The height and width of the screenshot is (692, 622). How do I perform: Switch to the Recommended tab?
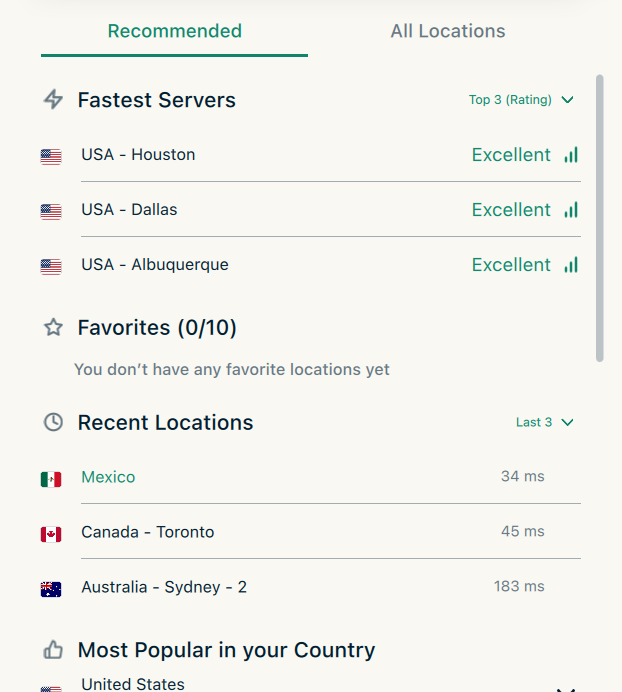(x=174, y=32)
